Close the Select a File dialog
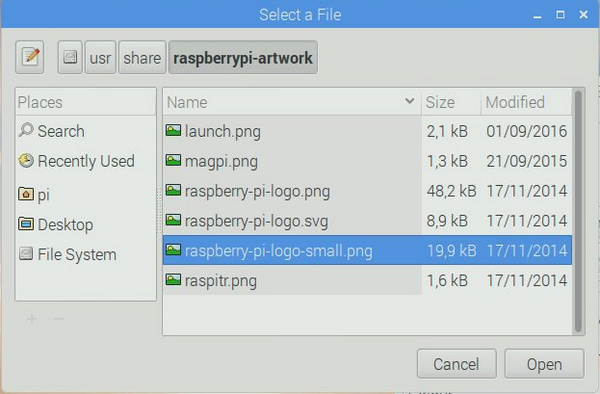This screenshot has height=394, width=600. click(584, 15)
